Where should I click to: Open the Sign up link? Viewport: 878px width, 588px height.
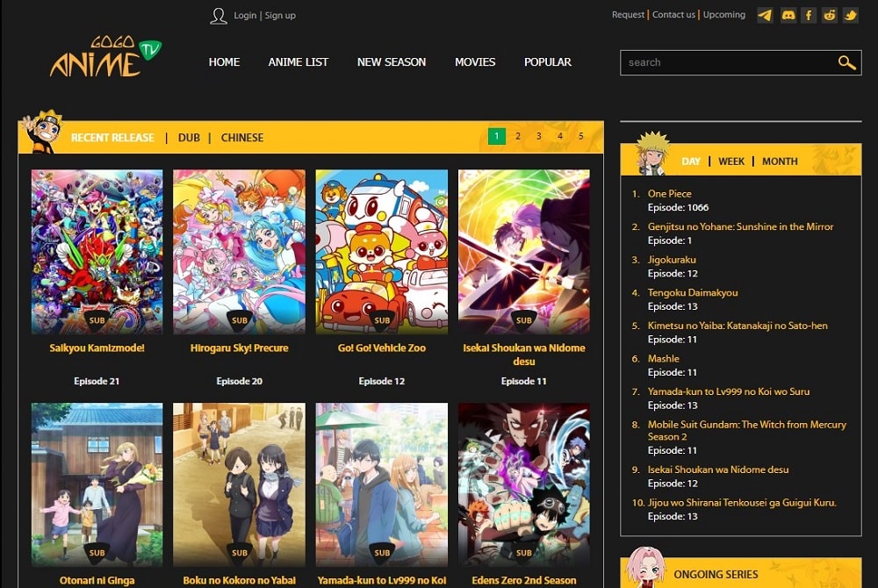[x=280, y=16]
